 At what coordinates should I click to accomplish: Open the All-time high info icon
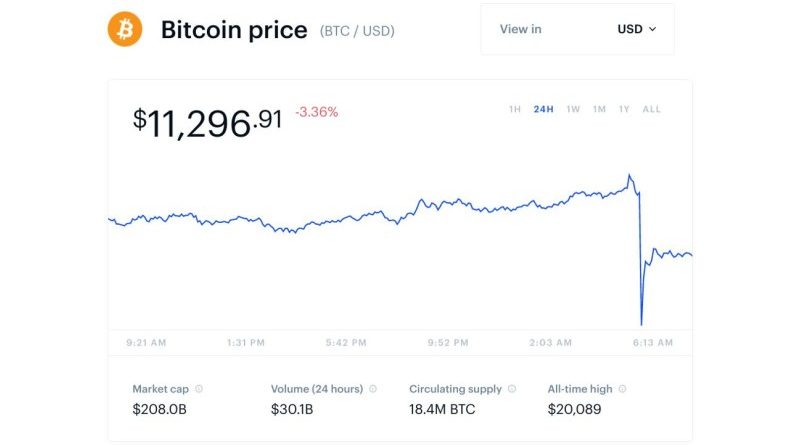tap(622, 389)
